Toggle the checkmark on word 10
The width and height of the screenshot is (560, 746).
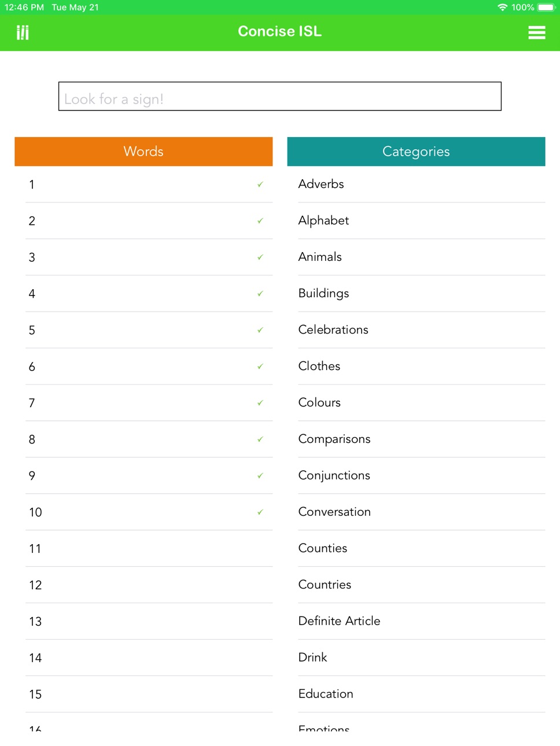(260, 512)
